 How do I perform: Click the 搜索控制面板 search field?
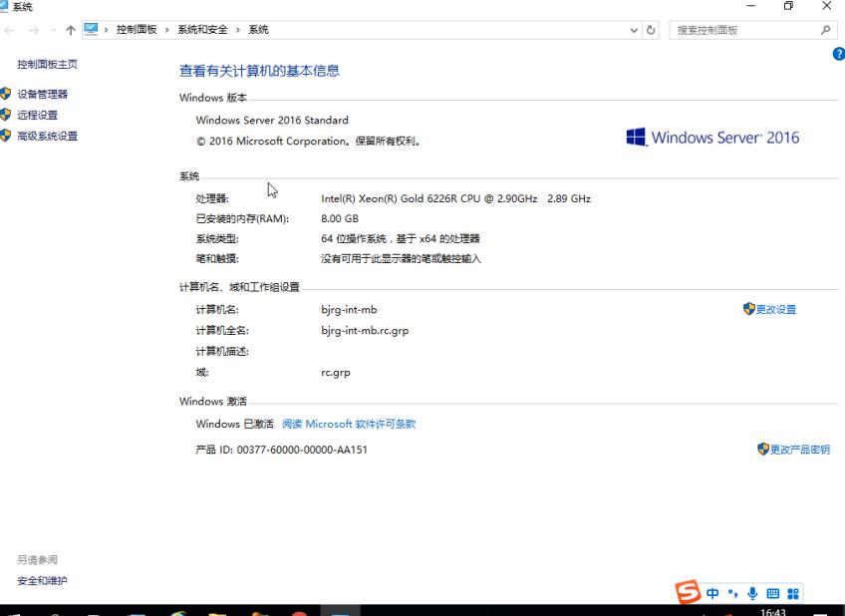pos(747,29)
